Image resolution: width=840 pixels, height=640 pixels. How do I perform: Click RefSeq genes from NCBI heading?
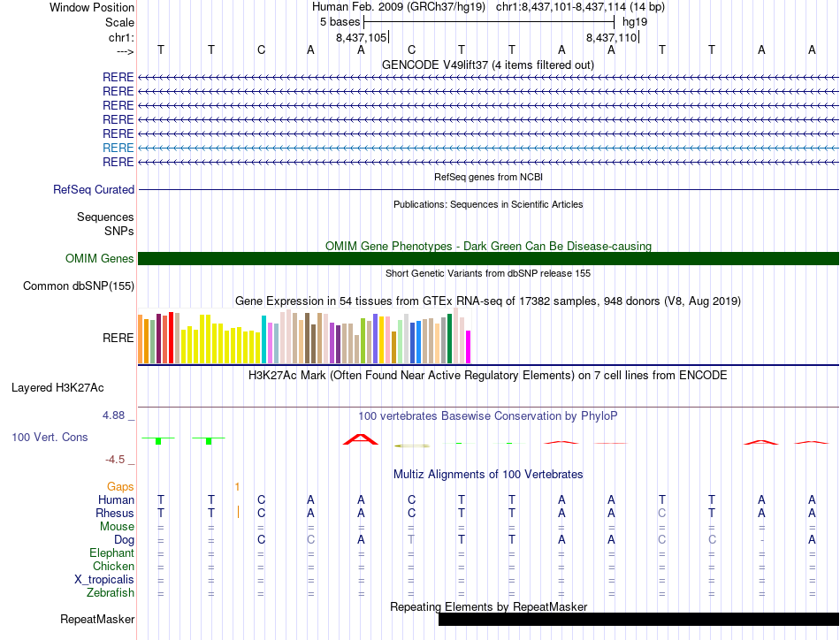pos(488,177)
